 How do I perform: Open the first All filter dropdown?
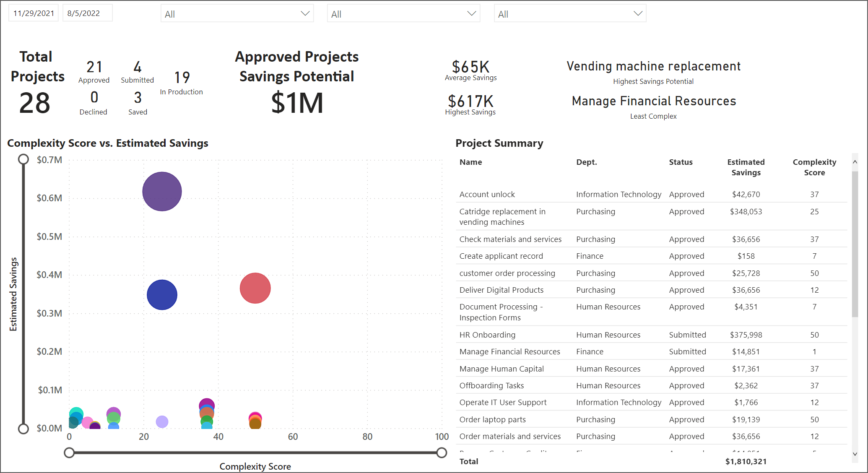(237, 14)
